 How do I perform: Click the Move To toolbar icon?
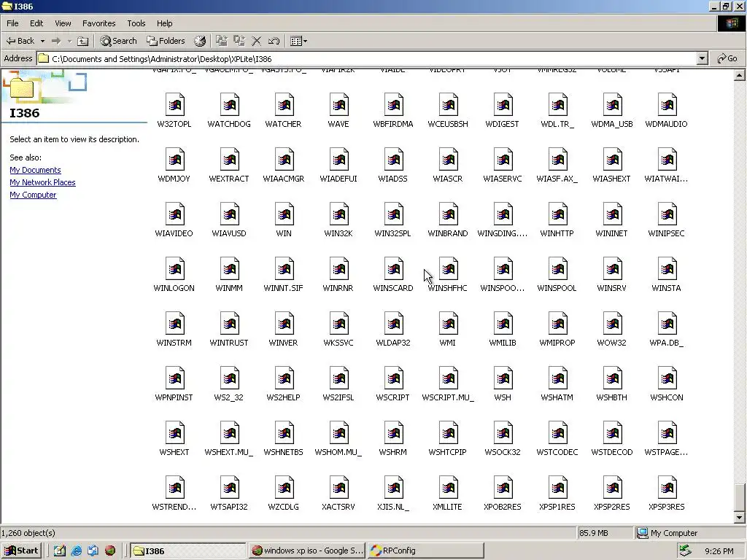222,41
